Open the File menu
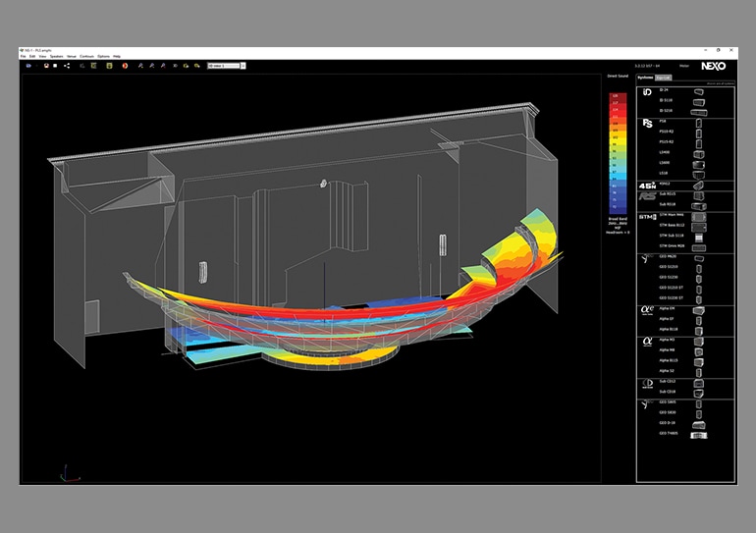Screen dimensions: 756x533 coord(24,57)
